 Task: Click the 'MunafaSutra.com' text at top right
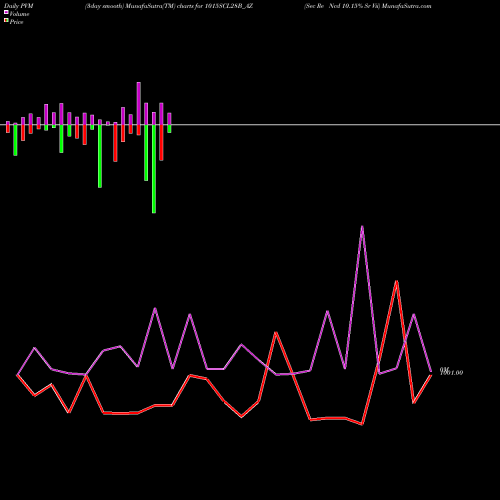pos(406,6)
